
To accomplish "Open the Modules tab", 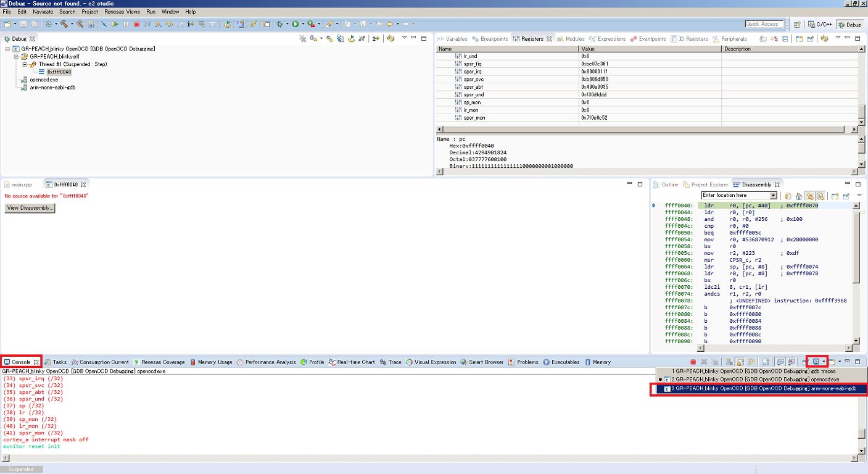I will tap(571, 38).
